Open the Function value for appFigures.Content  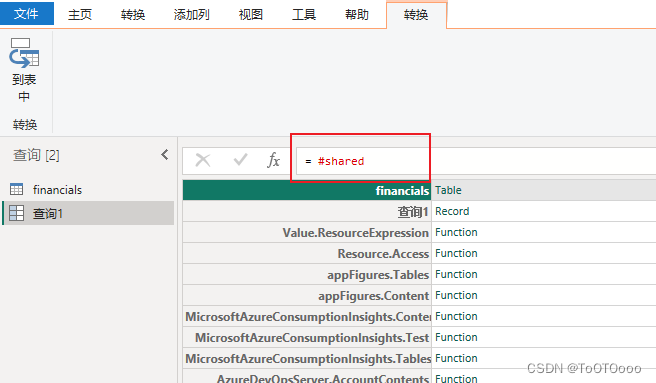456,295
